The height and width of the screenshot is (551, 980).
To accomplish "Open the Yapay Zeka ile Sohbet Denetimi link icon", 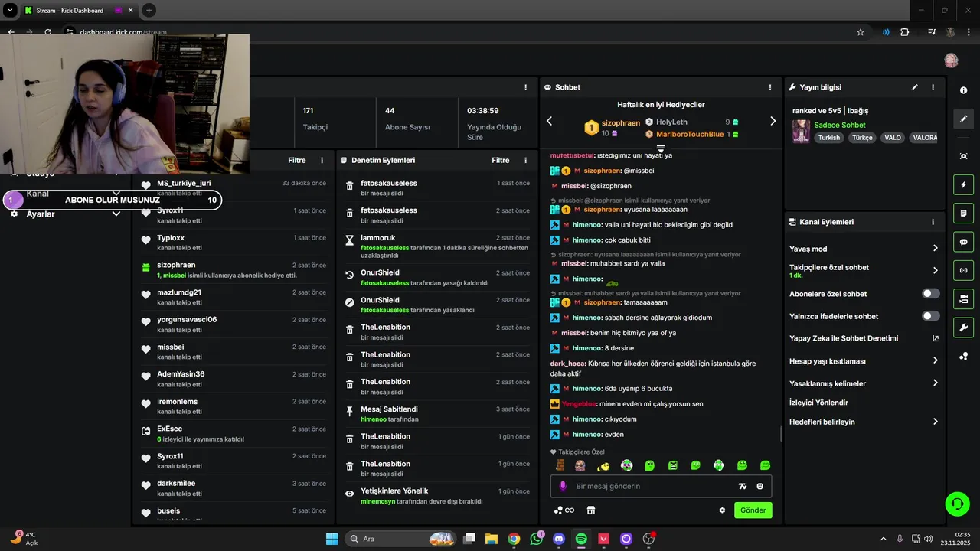I will [936, 338].
